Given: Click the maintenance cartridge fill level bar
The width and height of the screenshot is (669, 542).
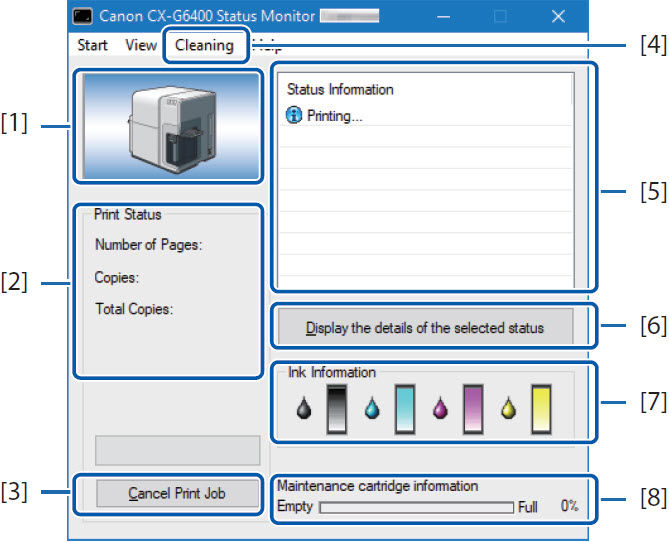Looking at the screenshot, I should coord(415,507).
